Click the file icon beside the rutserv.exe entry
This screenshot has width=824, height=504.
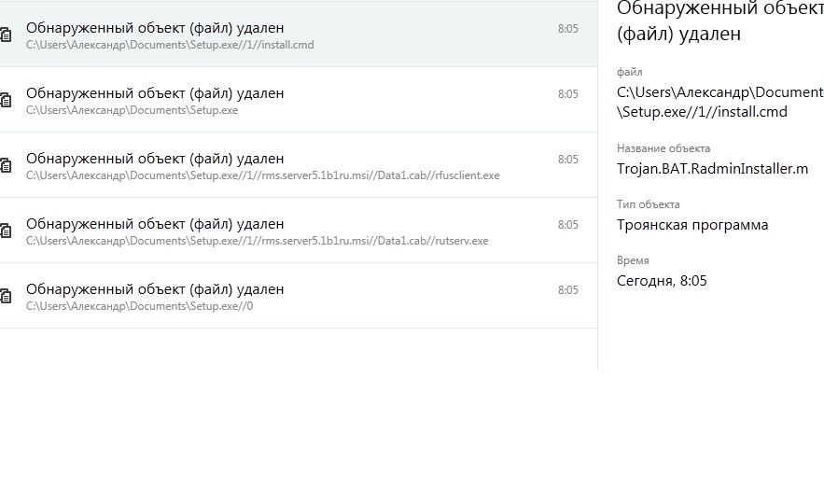point(6,231)
